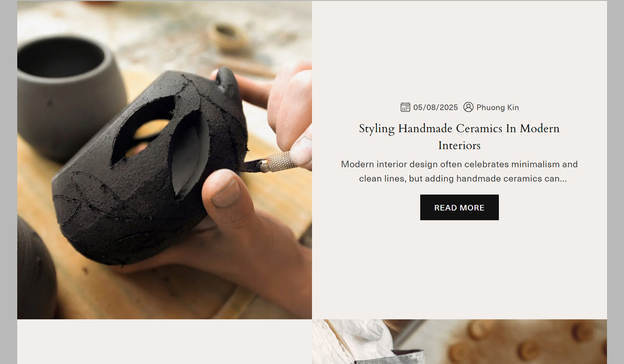Click the clay buttons in lower image
624x364 pixels.
click(x=525, y=341)
